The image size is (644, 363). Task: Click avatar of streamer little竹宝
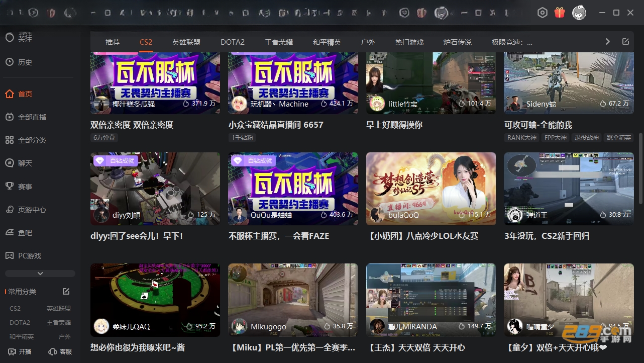(377, 104)
